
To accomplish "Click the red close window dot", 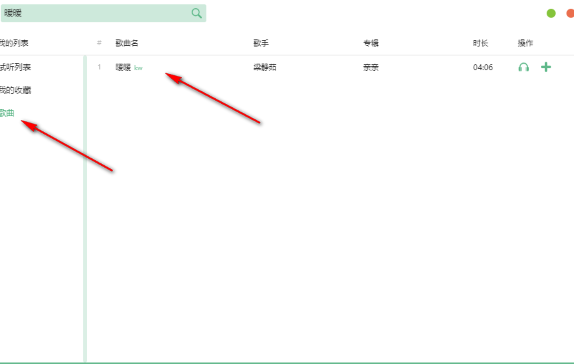I will tap(570, 14).
